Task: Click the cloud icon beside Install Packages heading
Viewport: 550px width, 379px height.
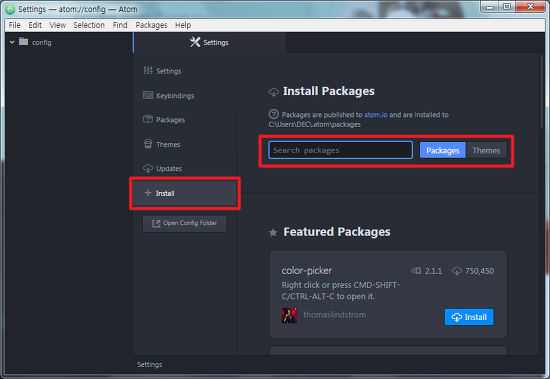Action: click(273, 92)
